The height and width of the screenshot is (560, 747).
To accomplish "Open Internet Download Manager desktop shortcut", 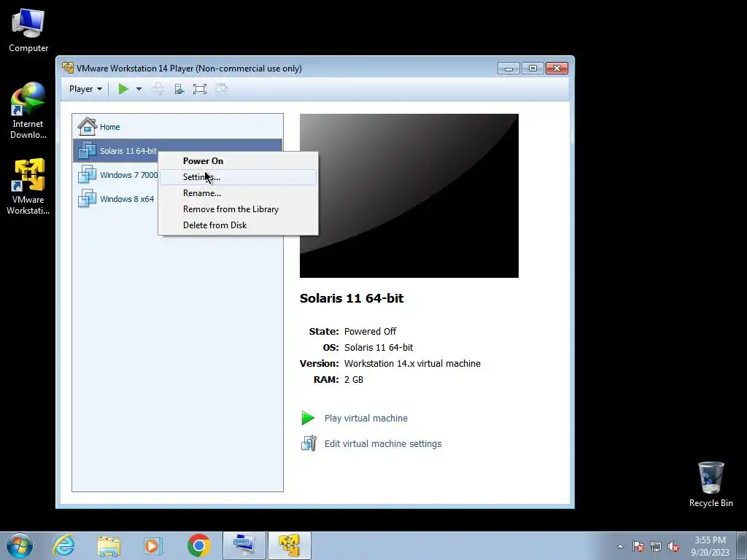I will pos(28,111).
